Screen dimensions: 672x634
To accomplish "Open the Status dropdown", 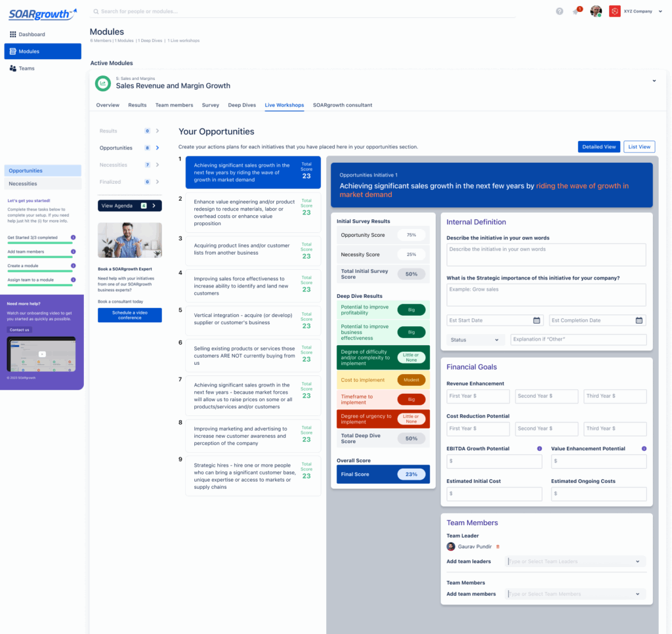I will [x=475, y=340].
